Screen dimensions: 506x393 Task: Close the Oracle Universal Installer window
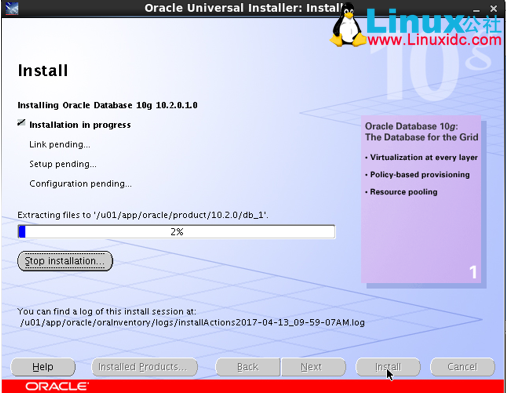[x=494, y=9]
